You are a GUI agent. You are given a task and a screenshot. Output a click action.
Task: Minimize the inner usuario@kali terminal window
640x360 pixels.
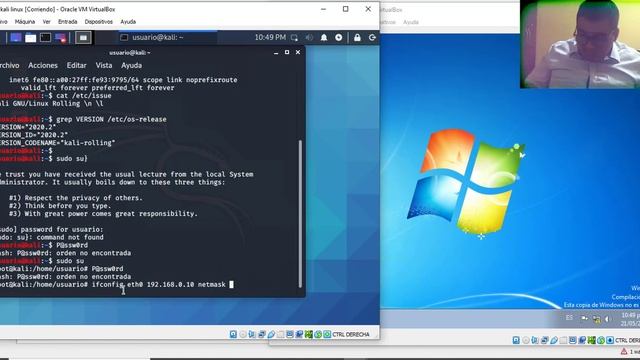[x=276, y=53]
